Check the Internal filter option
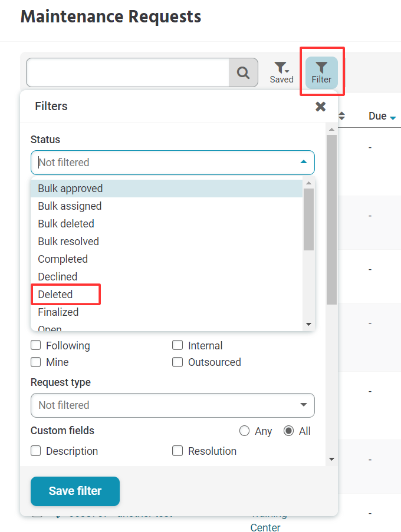Viewport: 401px width, 532px height. tap(178, 345)
